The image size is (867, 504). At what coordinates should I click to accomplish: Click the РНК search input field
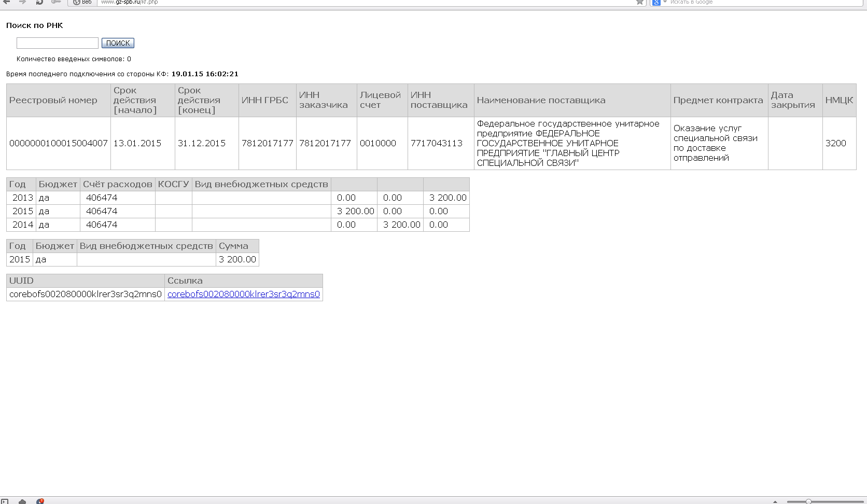click(x=58, y=43)
